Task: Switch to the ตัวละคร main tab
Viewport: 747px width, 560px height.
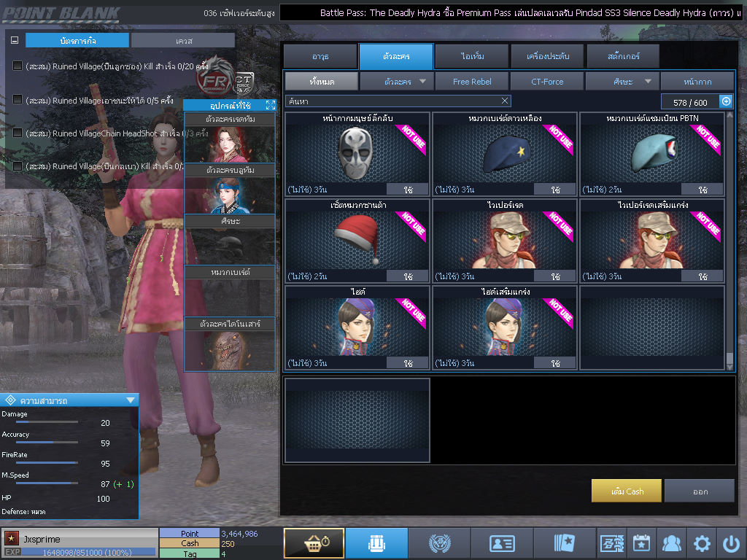Action: 396,56
